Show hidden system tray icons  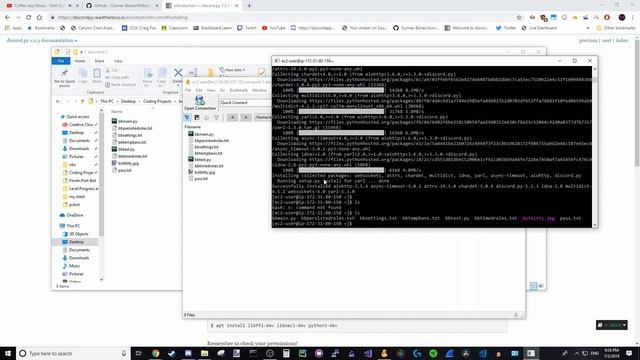coord(576,353)
